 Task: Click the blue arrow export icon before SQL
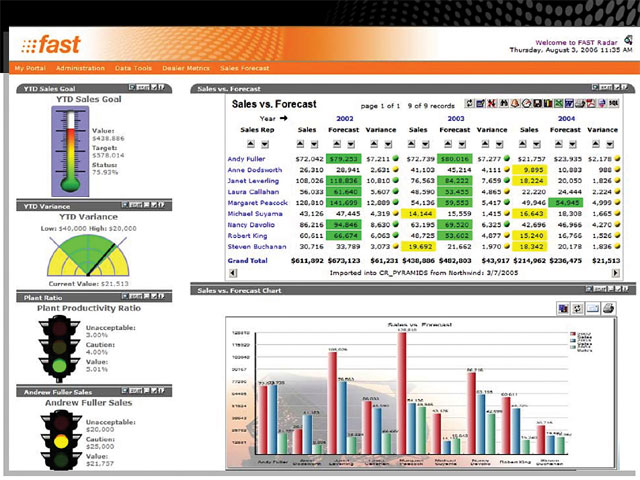pos(602,103)
